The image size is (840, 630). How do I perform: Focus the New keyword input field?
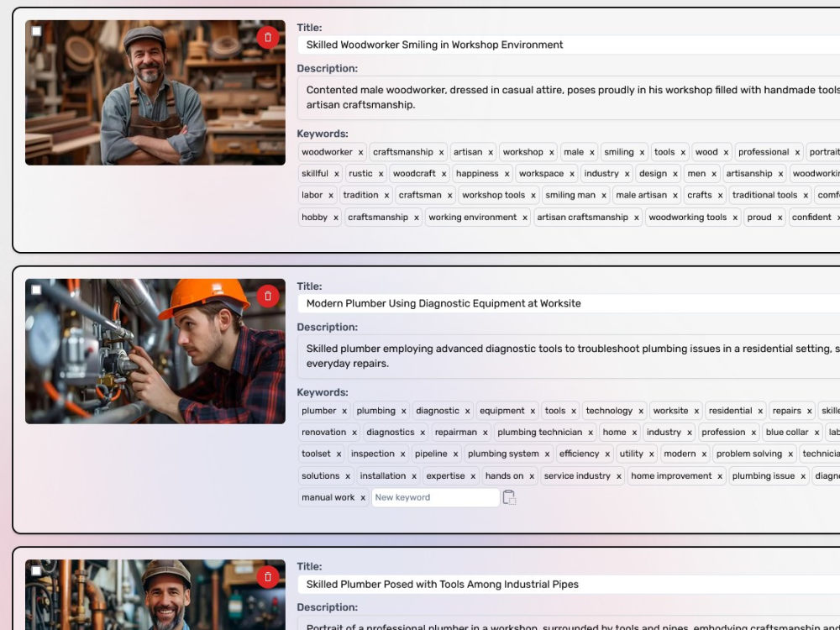435,497
